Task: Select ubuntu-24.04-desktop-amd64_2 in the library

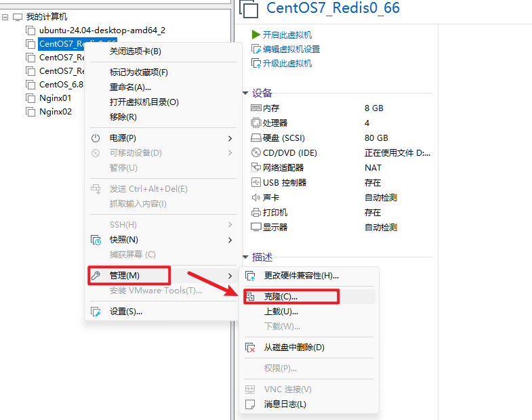Action: pos(102,30)
